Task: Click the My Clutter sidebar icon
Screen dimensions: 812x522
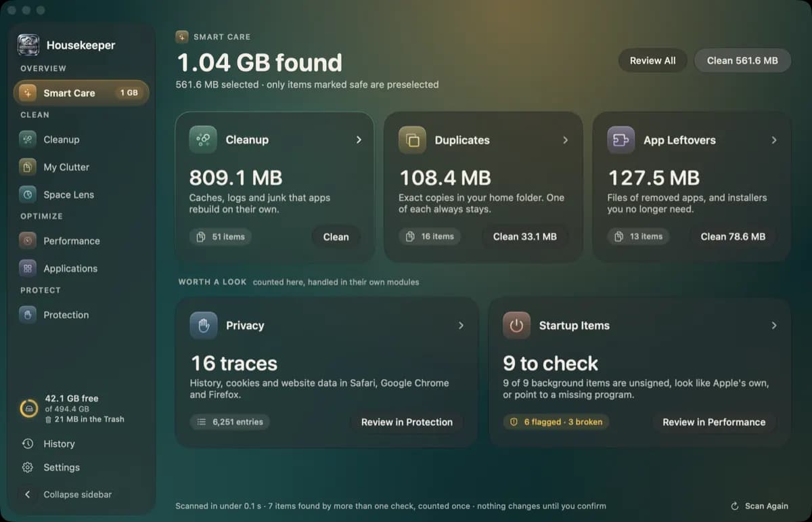Action: (x=28, y=167)
